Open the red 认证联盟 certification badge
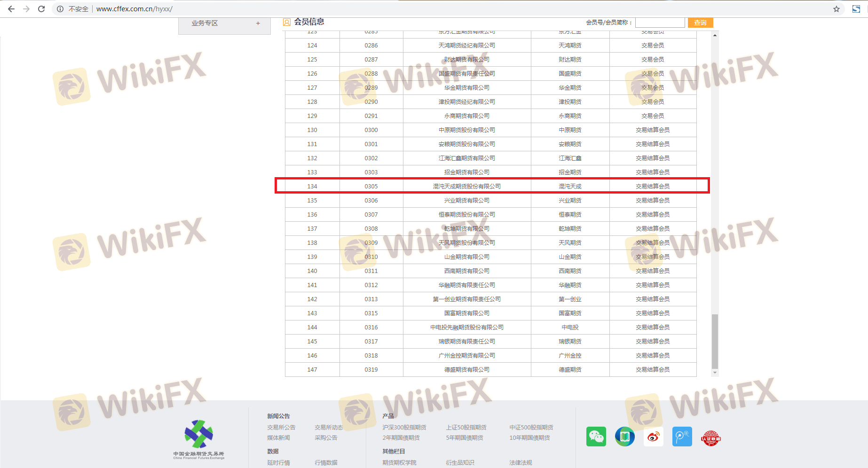The width and height of the screenshot is (868, 468). coord(710,438)
